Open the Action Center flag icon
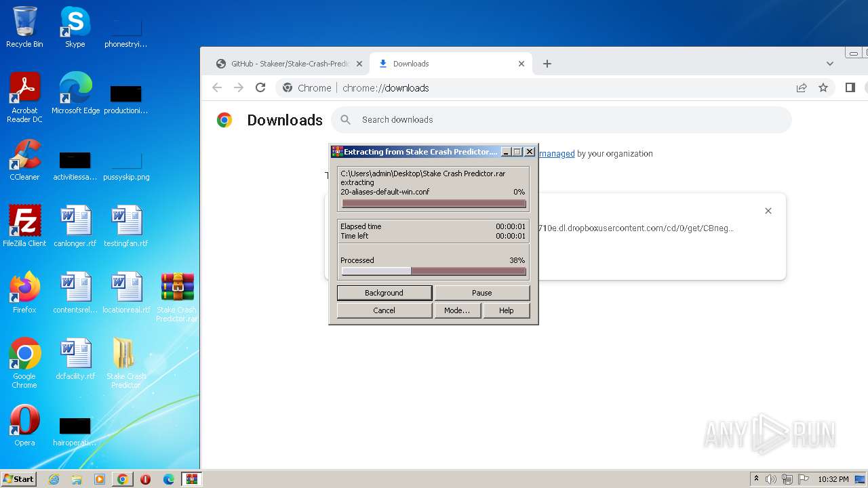The width and height of the screenshot is (868, 488). [804, 479]
